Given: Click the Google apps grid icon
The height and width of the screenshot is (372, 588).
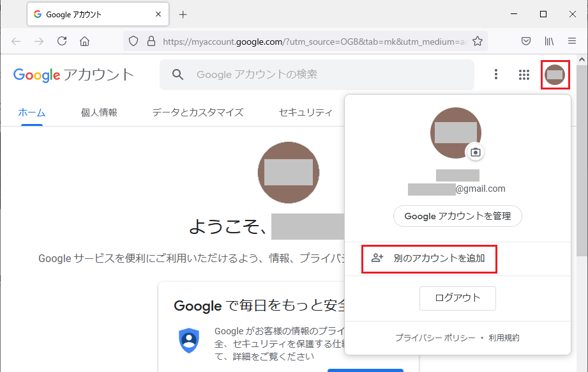Looking at the screenshot, I should tap(524, 75).
